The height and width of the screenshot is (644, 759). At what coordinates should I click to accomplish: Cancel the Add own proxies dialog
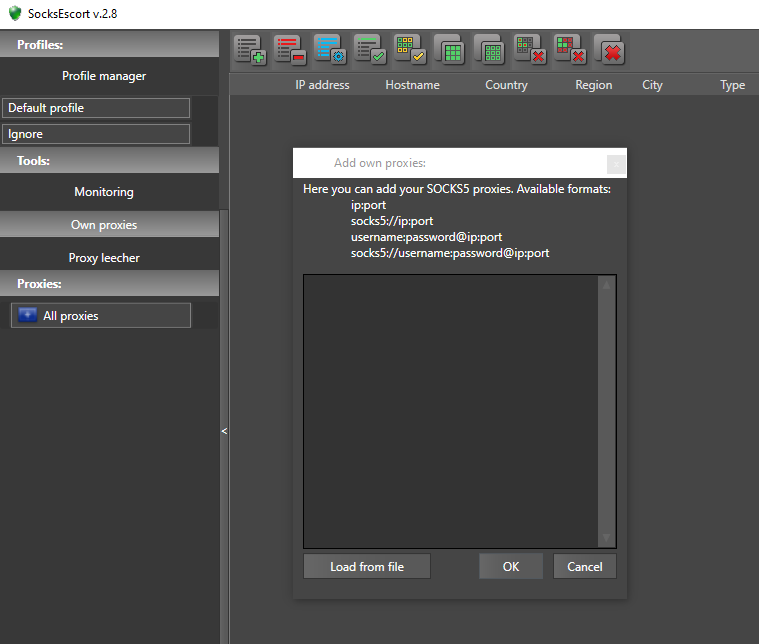585,567
